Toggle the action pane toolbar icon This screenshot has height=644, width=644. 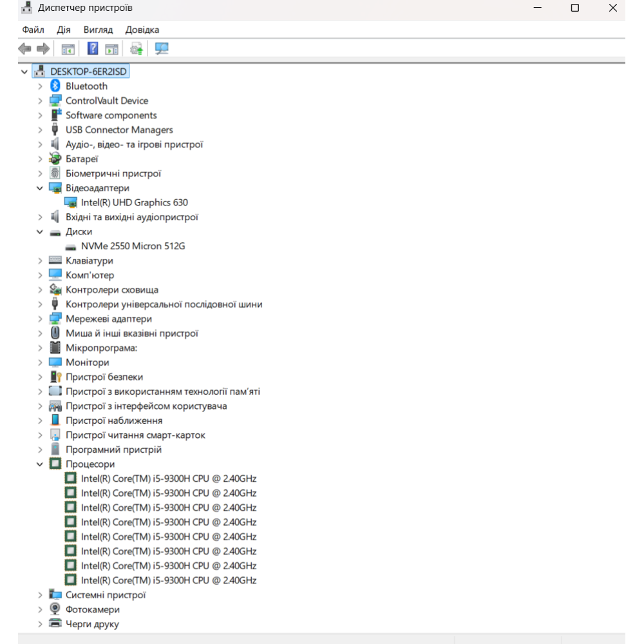(112, 48)
